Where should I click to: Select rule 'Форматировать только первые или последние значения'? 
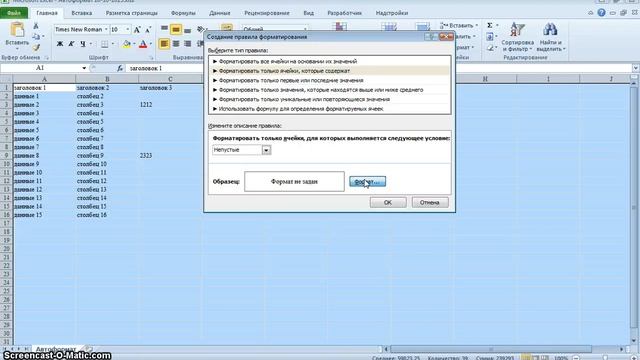click(x=330, y=80)
